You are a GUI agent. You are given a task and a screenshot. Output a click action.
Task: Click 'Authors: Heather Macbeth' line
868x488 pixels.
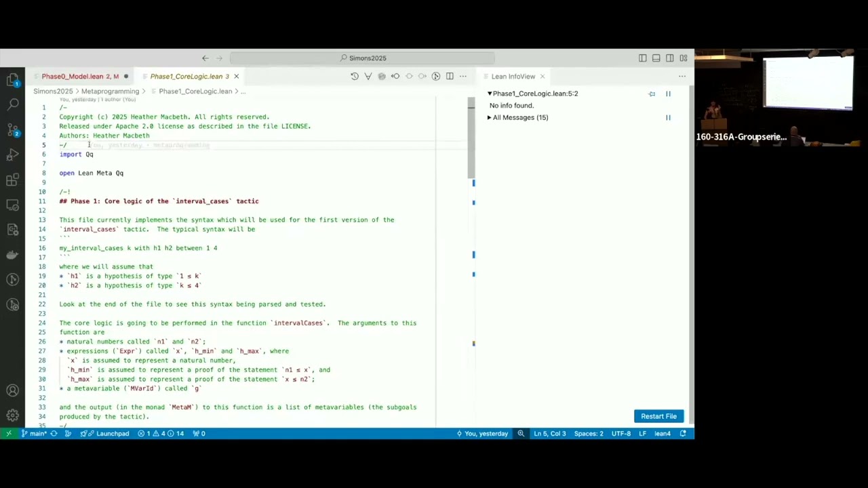[104, 136]
